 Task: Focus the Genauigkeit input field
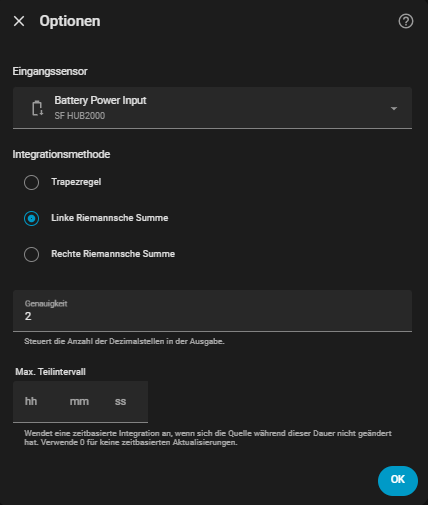[x=212, y=311]
